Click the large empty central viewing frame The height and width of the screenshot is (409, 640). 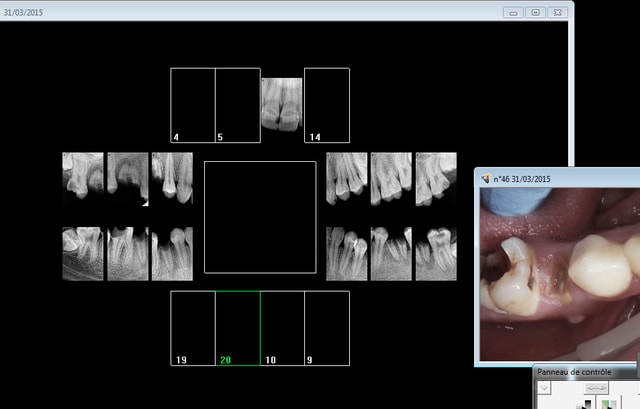(x=260, y=216)
